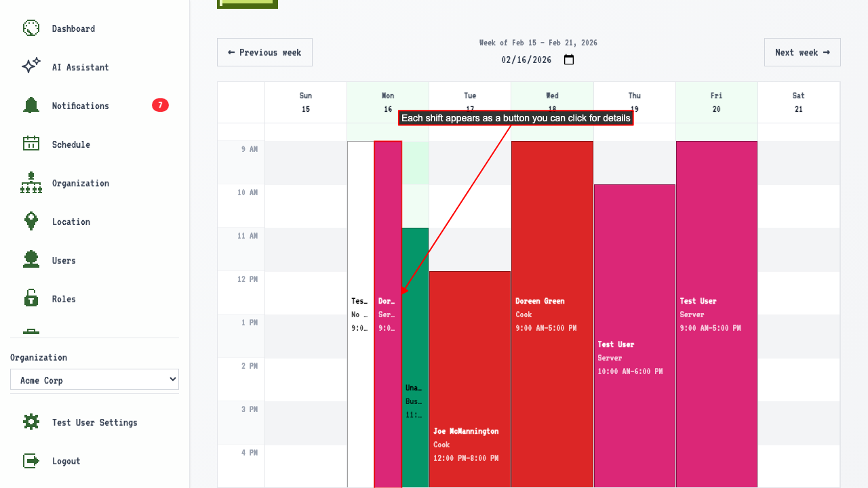The width and height of the screenshot is (868, 488).
Task: Click the red 7 notifications badge
Action: (x=160, y=105)
